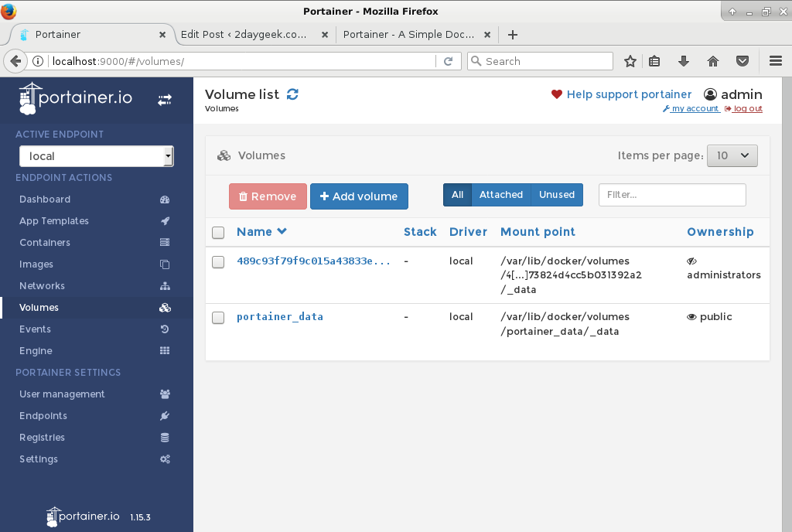This screenshot has height=532, width=792.
Task: Click the portainer.io logo at the sidebar top
Action: click(x=75, y=98)
